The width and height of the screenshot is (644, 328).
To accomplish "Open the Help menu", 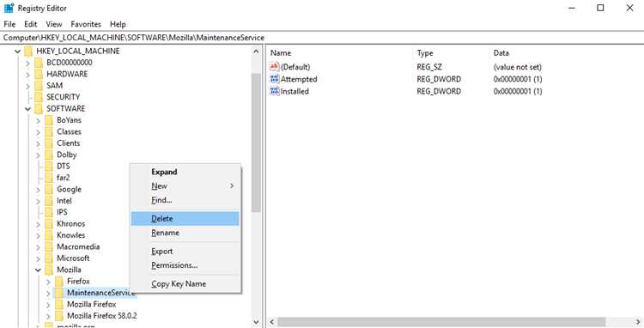I will [118, 24].
